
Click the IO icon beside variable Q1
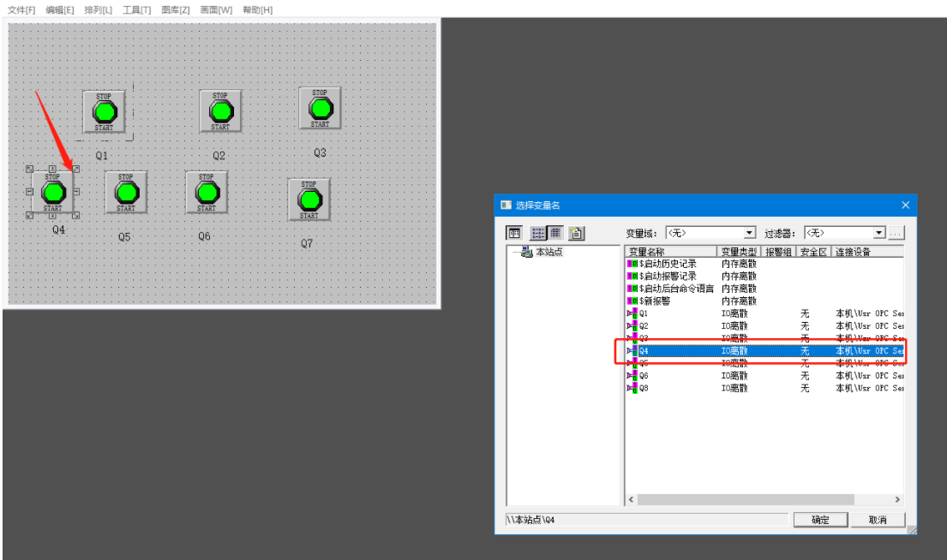(x=632, y=313)
